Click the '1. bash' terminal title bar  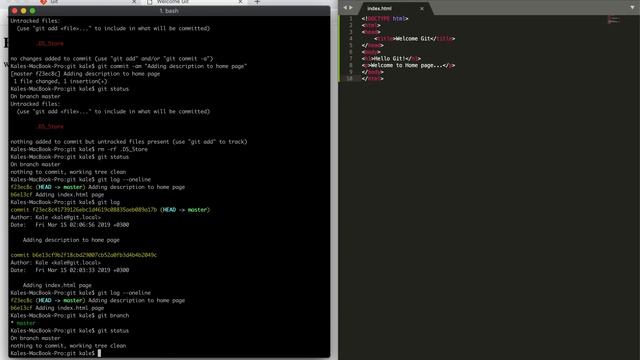point(169,11)
